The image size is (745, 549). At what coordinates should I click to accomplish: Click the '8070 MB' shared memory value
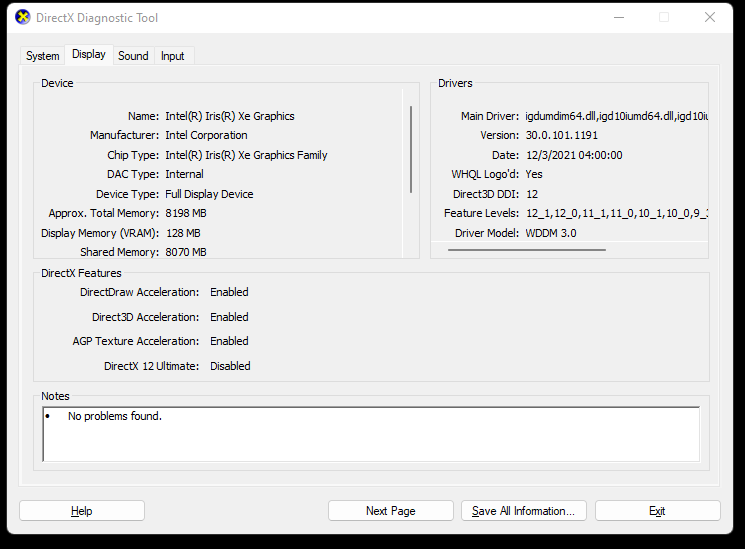tap(186, 252)
